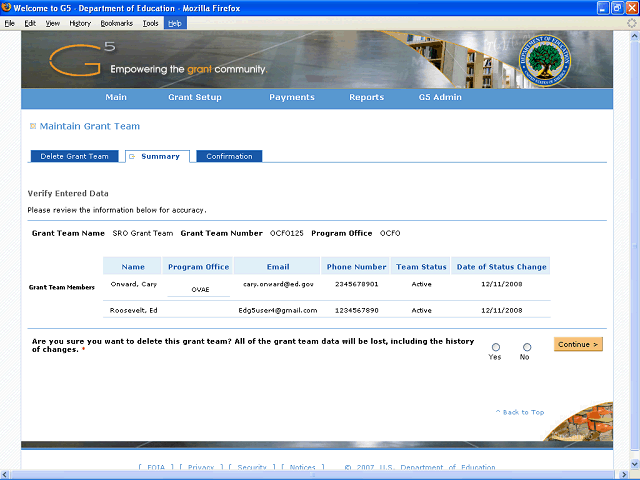Follow the Back to Top link
Screen dimensions: 640x480
point(520,412)
